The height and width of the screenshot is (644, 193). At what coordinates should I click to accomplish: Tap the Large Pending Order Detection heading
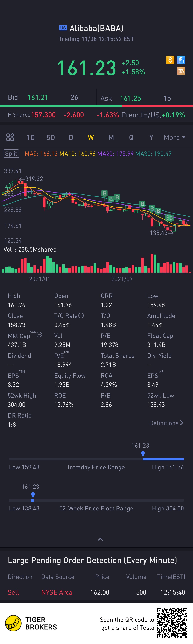[x=92, y=560]
